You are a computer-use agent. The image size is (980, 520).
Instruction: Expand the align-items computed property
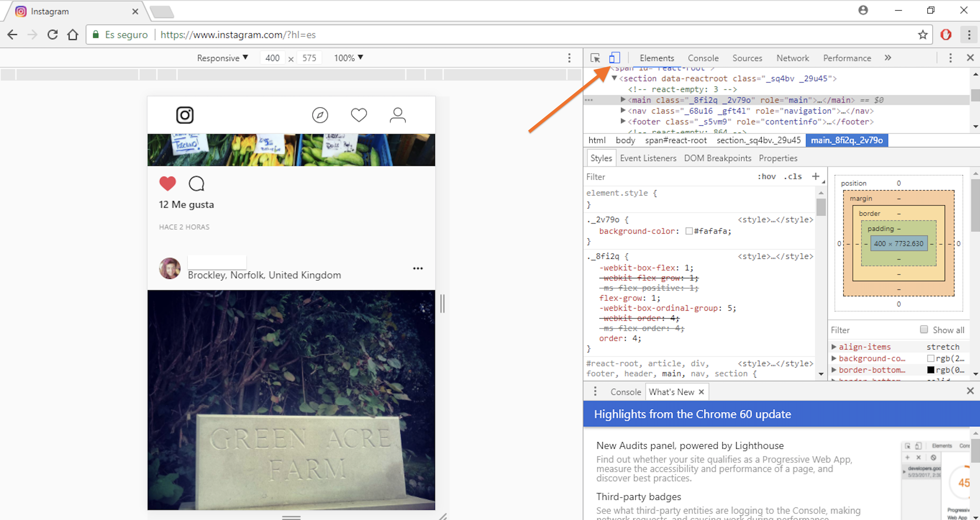pos(834,347)
